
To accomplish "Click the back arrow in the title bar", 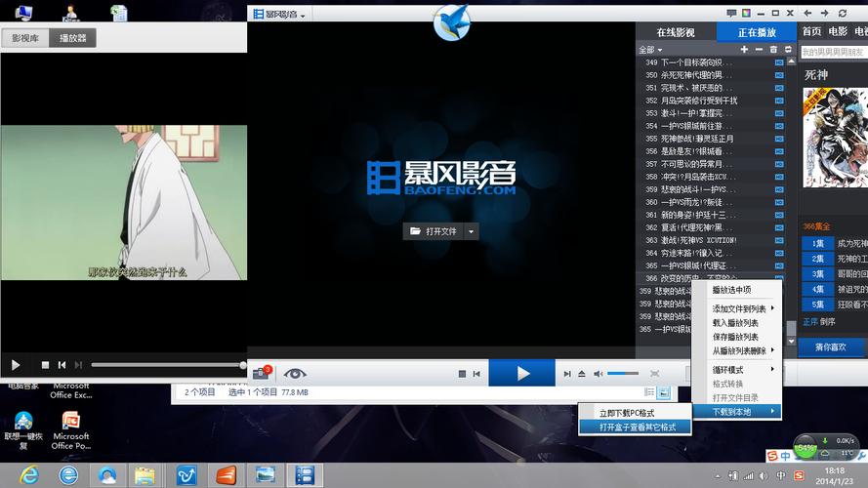I will pos(807,14).
